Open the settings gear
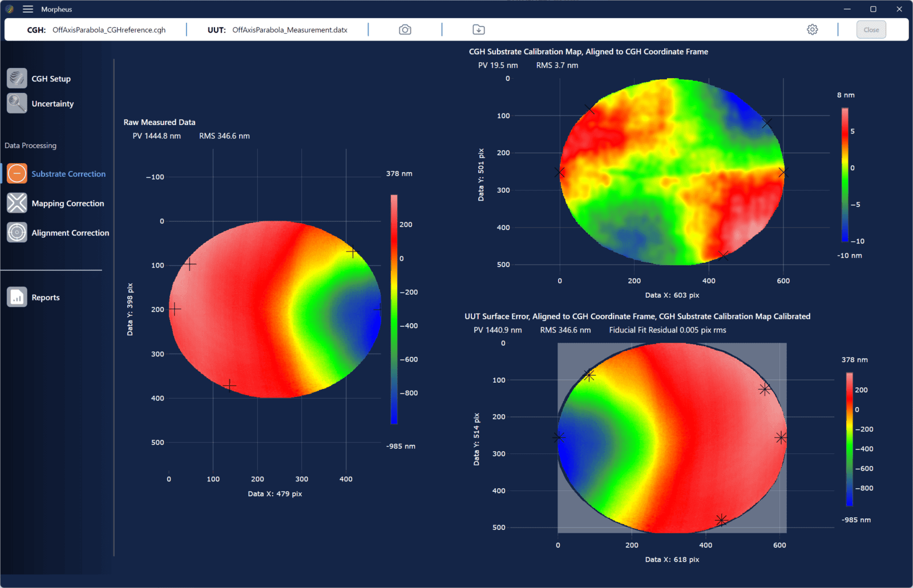This screenshot has width=913, height=588. tap(812, 30)
